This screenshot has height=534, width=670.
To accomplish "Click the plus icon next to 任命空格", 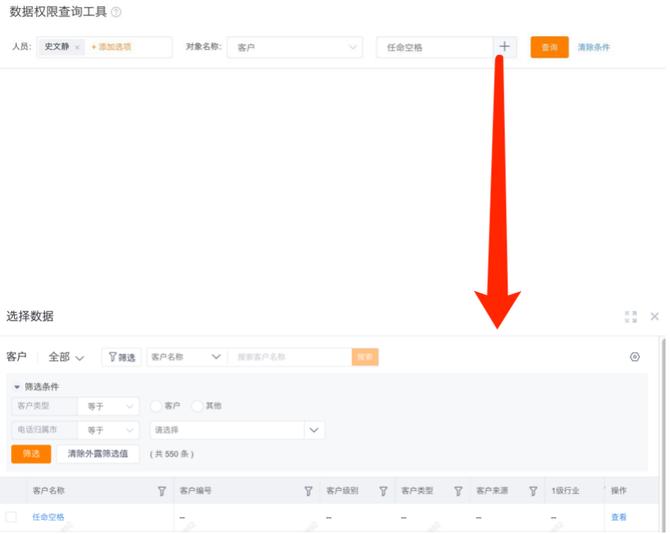I will [x=504, y=47].
